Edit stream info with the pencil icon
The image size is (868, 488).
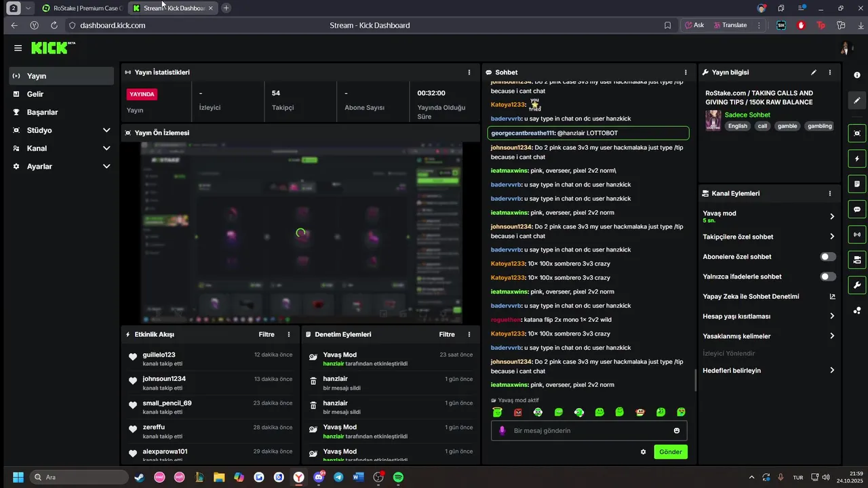pos(814,72)
